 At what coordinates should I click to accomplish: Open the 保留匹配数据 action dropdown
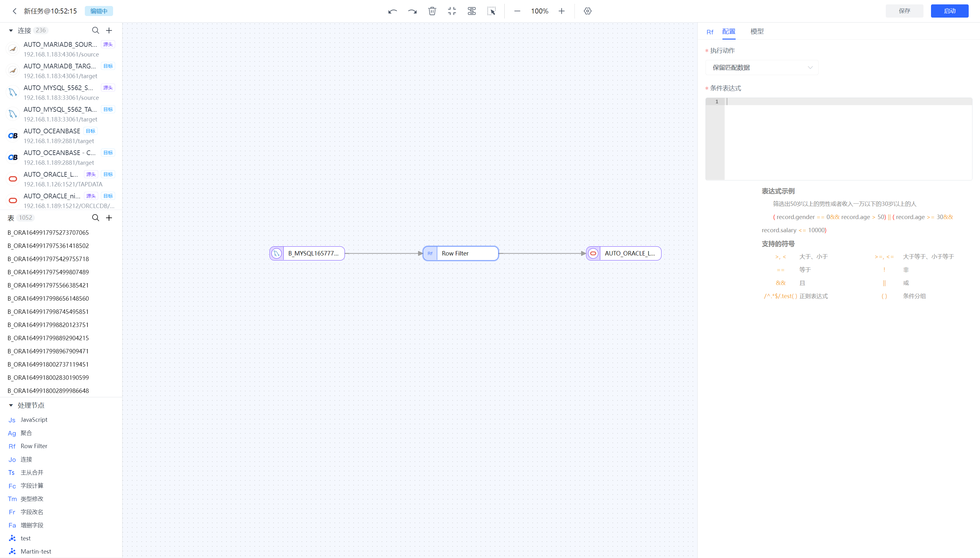(x=761, y=67)
